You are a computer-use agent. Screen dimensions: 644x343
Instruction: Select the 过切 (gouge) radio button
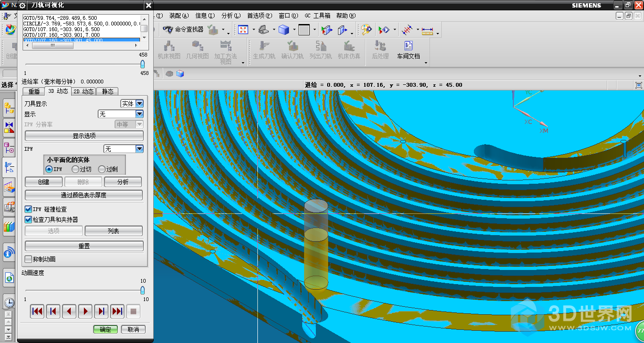[x=75, y=169]
